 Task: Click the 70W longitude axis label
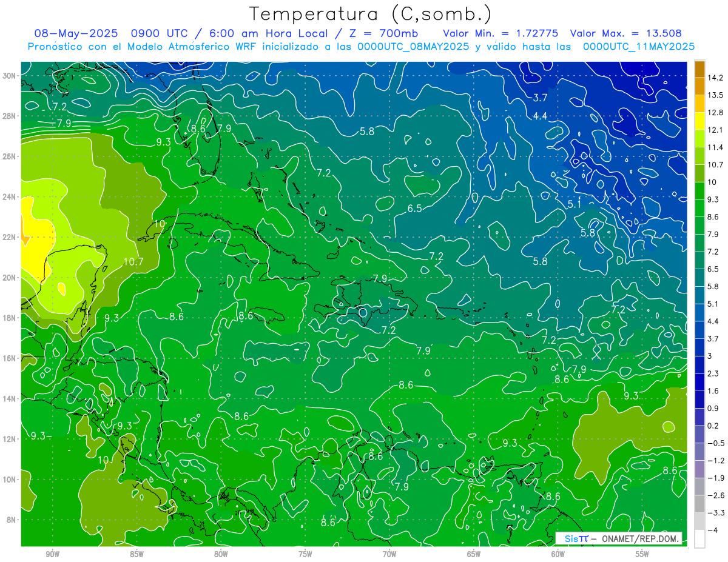click(389, 554)
